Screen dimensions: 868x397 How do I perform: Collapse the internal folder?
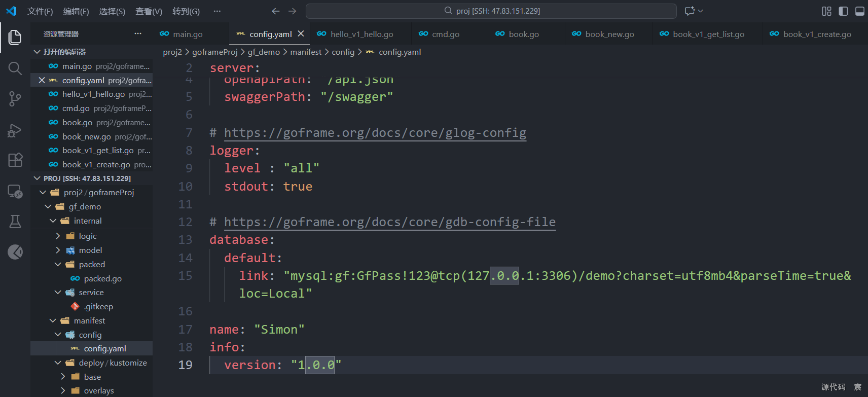coord(53,221)
